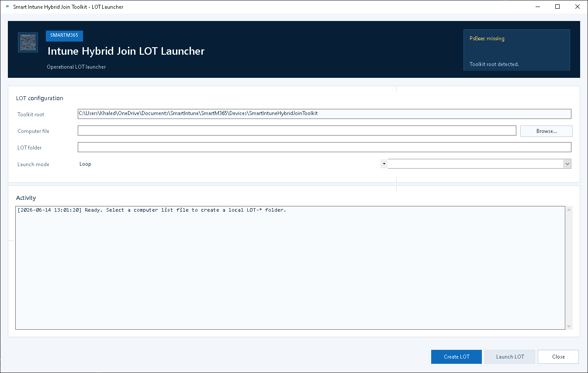Image resolution: width=588 pixels, height=373 pixels.
Task: Click the 'Launch mode' label
Action: tap(33, 164)
